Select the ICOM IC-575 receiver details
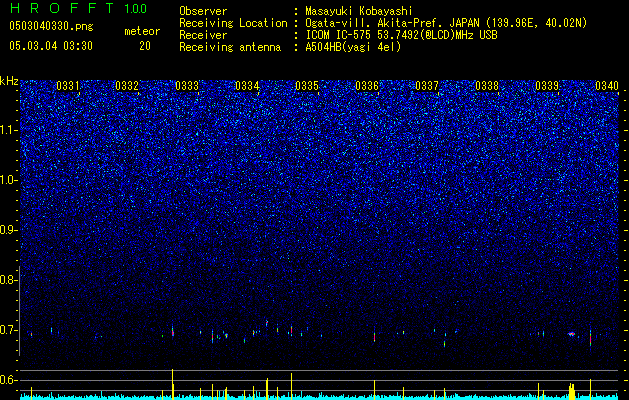The height and width of the screenshot is (400, 629). (401, 35)
